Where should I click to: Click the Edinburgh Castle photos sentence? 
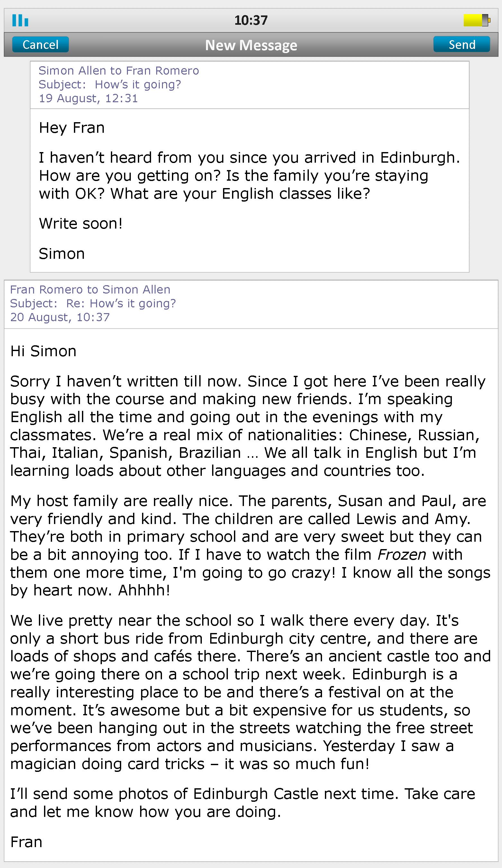(x=242, y=794)
